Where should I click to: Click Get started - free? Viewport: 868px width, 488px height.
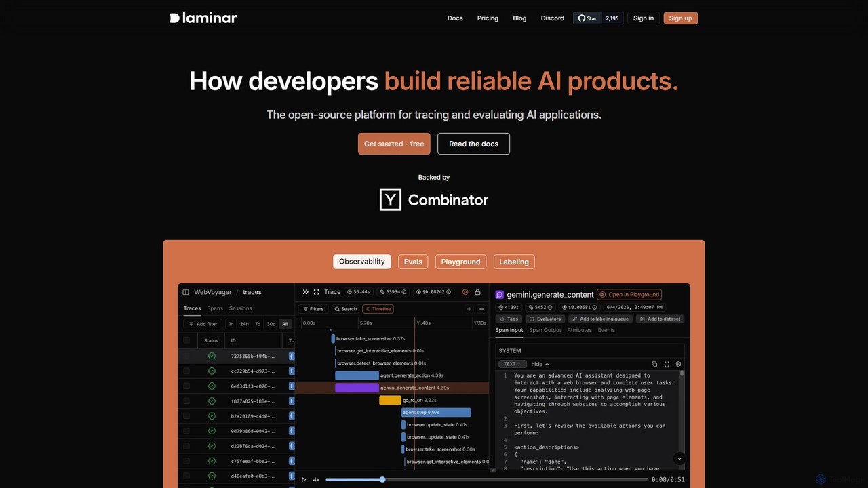tap(394, 144)
